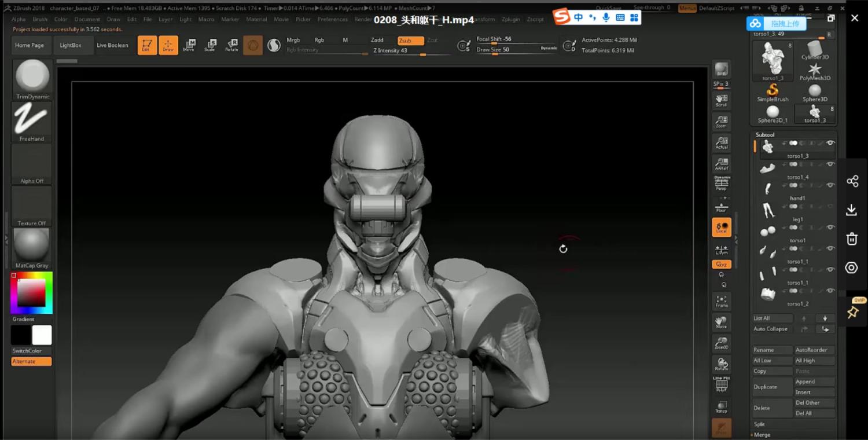This screenshot has height=440, width=868.
Task: Click the Duplicate subtool button
Action: click(773, 387)
